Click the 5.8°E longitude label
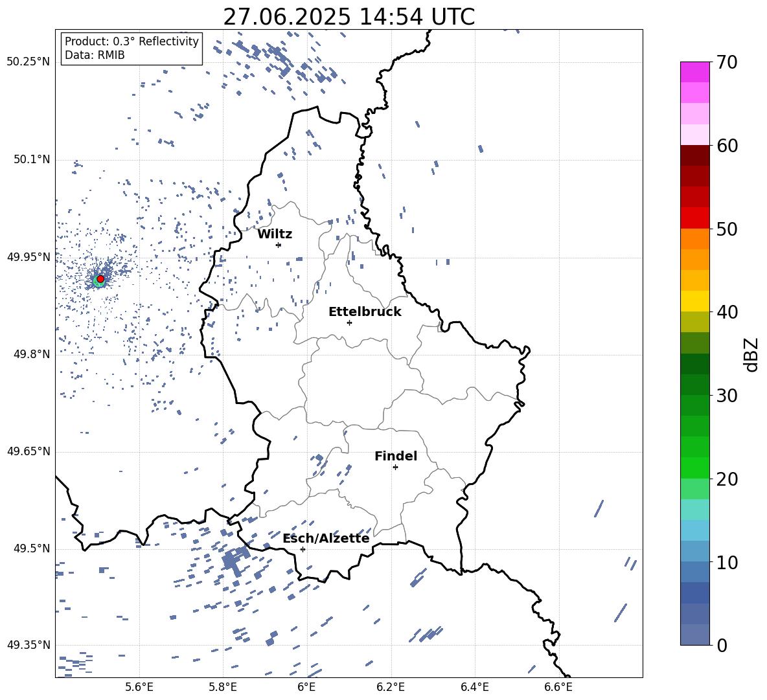 [x=223, y=687]
